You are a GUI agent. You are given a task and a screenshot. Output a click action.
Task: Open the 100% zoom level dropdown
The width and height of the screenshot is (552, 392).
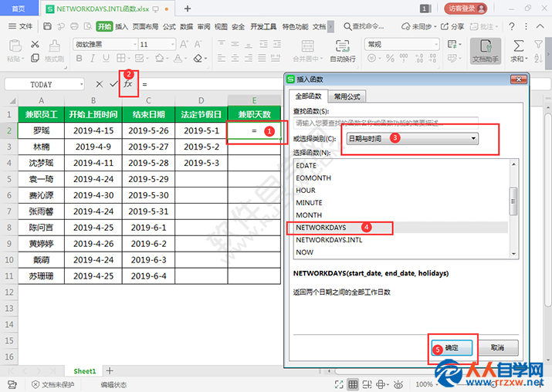[427, 384]
